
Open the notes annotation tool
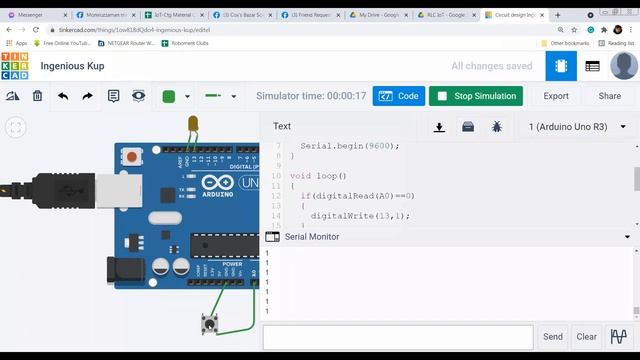click(x=113, y=96)
